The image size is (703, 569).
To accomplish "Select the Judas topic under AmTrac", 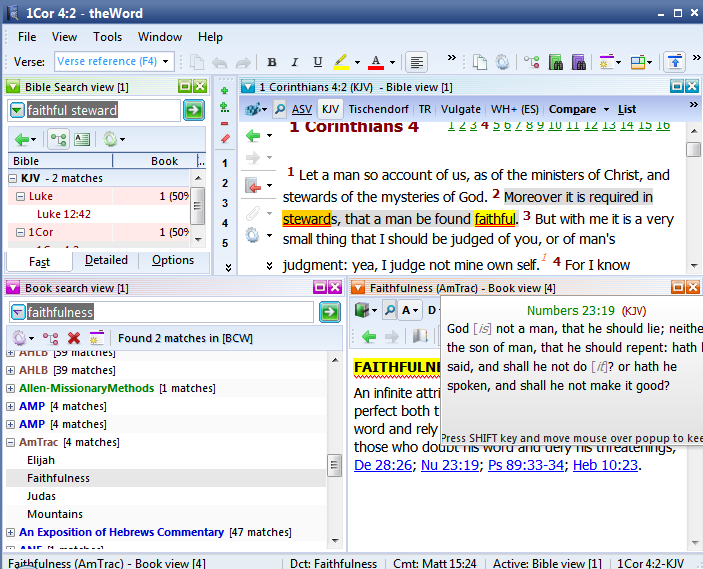I will pos(41,496).
